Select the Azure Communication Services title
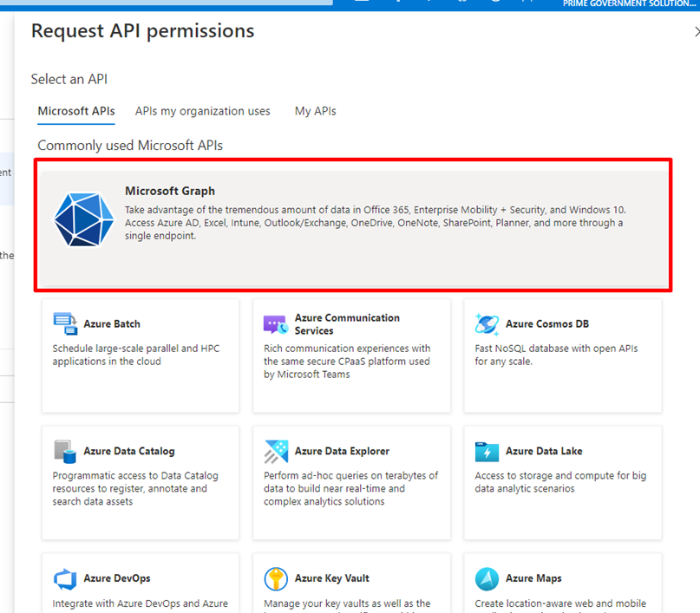Image resolution: width=700 pixels, height=613 pixels. (347, 324)
